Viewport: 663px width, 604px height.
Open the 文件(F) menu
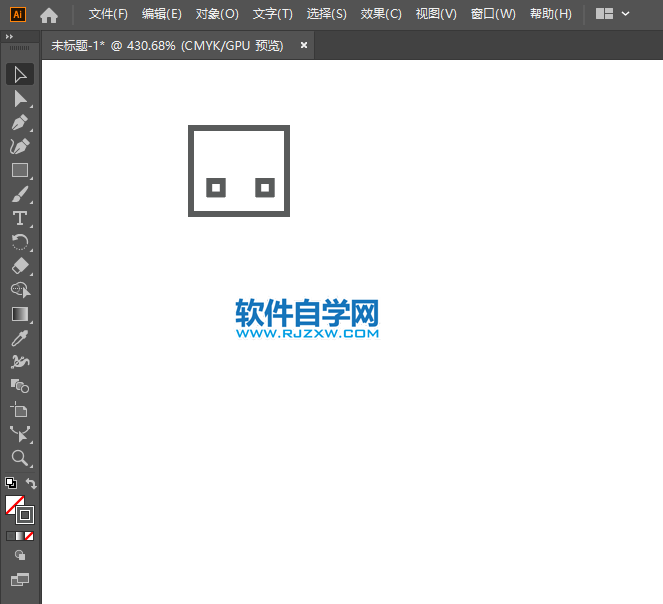coord(108,14)
